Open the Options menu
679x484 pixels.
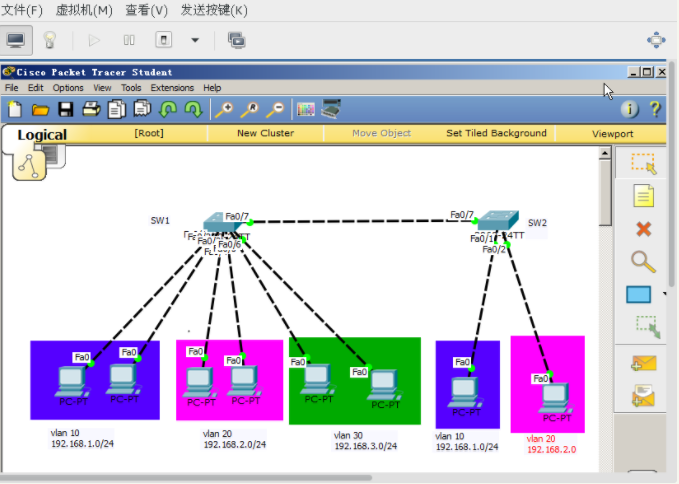[x=68, y=88]
